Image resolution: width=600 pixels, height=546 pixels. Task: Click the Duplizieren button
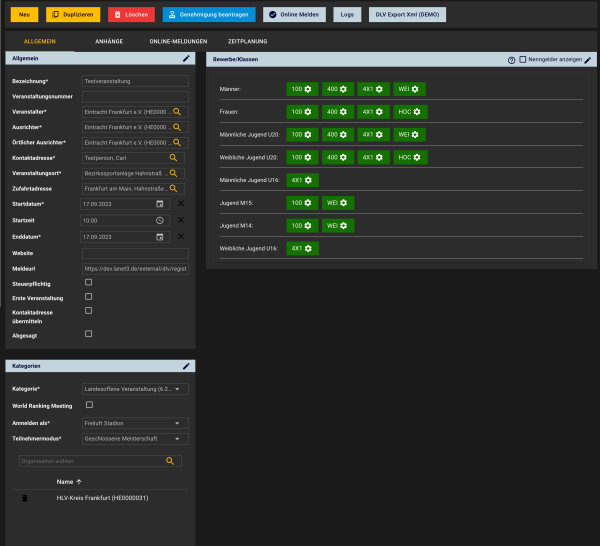73,15
